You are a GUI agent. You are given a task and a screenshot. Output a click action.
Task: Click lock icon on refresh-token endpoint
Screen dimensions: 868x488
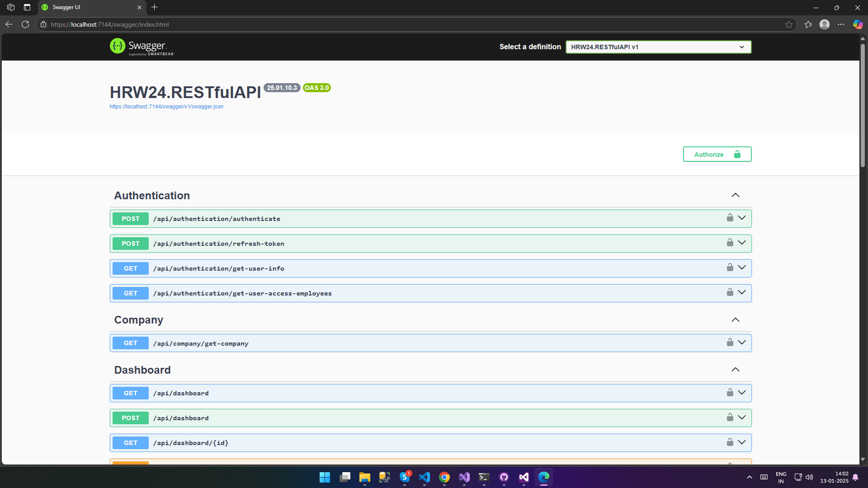pyautogui.click(x=730, y=243)
